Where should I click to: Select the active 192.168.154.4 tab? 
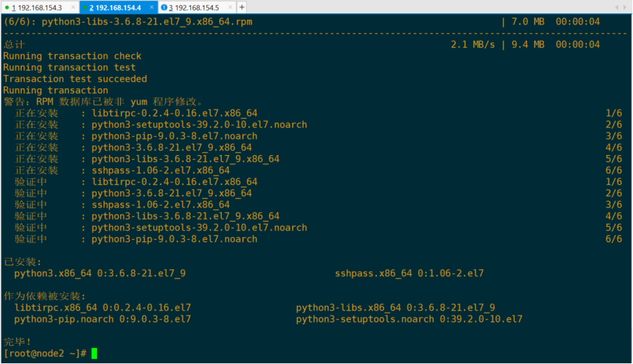(119, 7)
